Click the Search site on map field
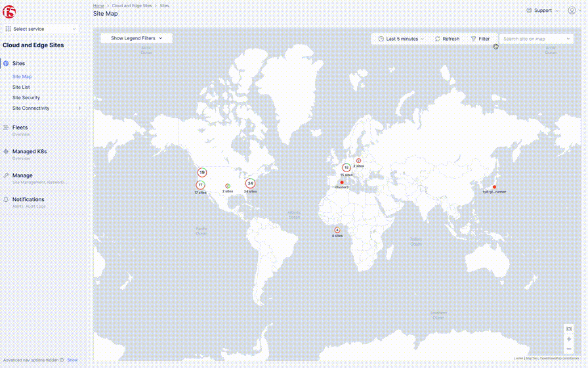The height and width of the screenshot is (368, 588). (x=536, y=39)
